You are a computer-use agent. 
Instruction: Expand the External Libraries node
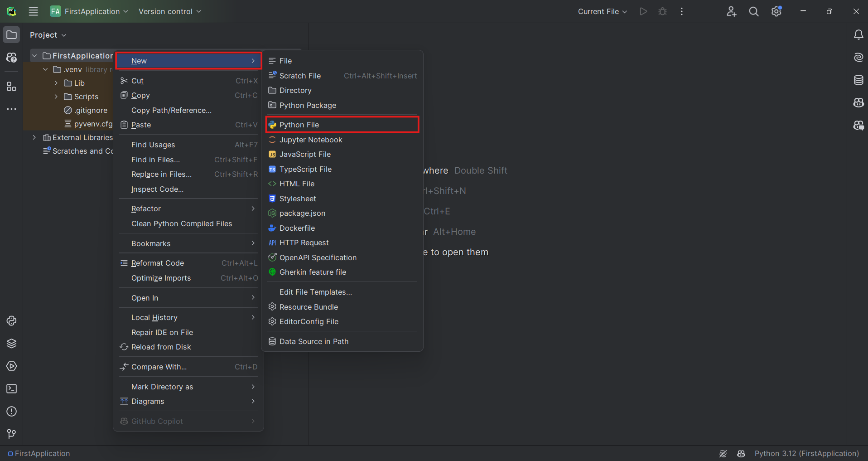point(34,137)
